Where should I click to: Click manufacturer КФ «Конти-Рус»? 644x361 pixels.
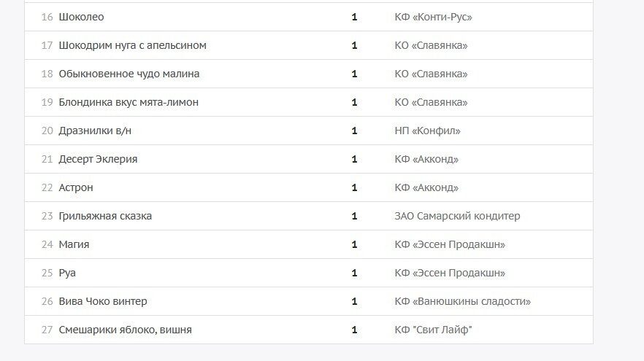pos(433,17)
